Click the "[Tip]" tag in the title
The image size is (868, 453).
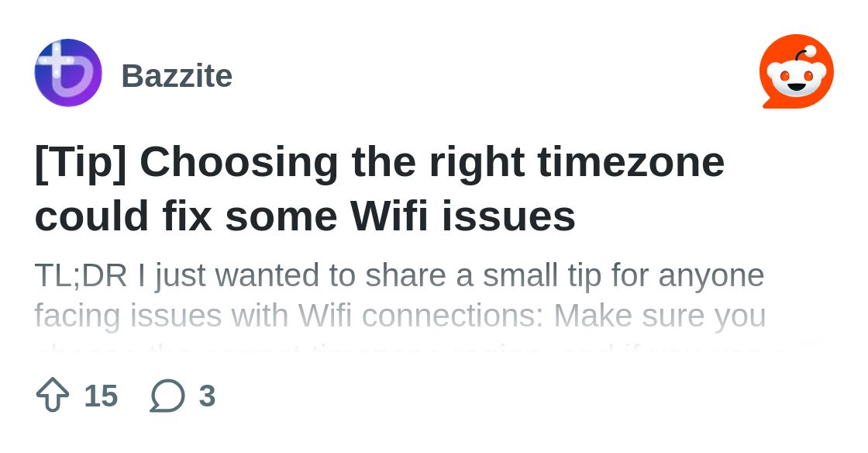coord(81,162)
